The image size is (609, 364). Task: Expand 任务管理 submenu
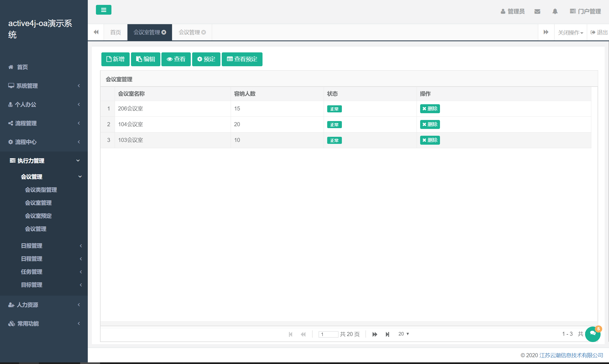point(44,272)
